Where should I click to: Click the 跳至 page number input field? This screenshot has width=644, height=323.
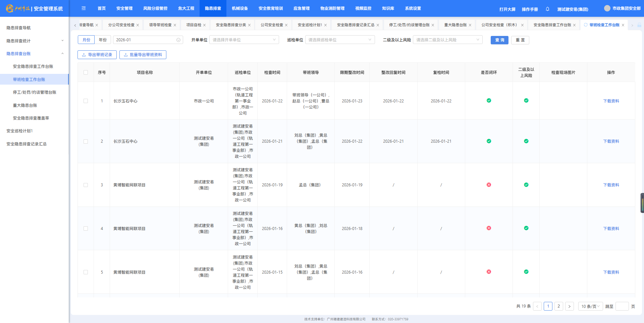622,306
